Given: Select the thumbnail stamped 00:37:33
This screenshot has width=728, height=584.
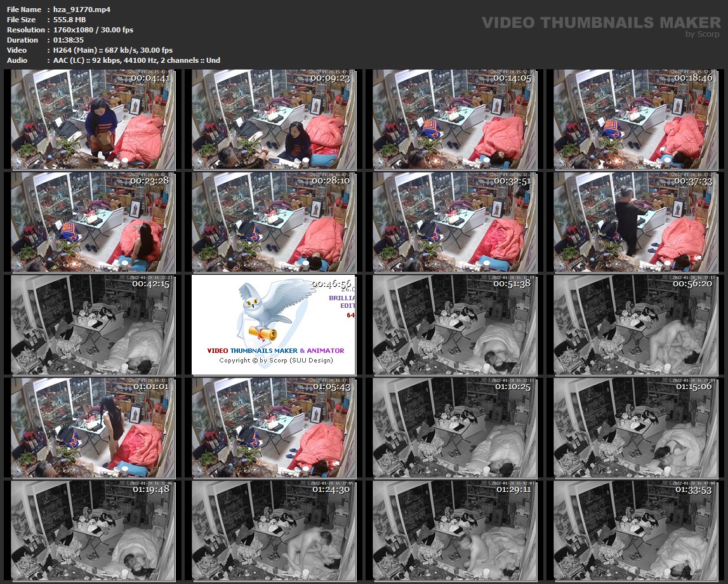Looking at the screenshot, I should click(635, 221).
